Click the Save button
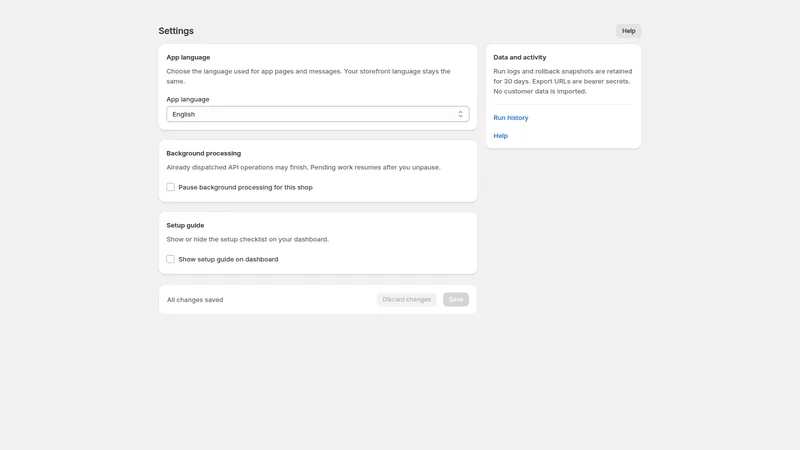 [456, 299]
